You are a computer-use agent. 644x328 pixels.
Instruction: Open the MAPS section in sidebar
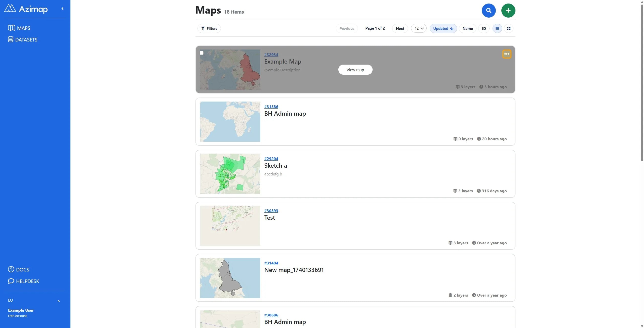[19, 28]
